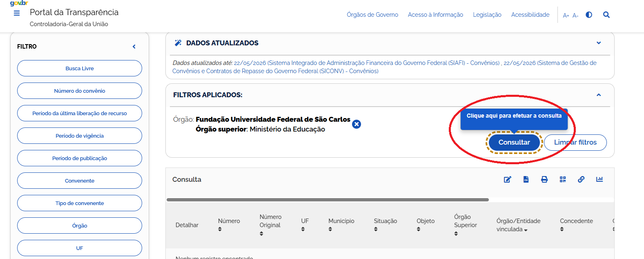This screenshot has width=644, height=259.
Task: Decrease font size with A-
Action: 575,16
